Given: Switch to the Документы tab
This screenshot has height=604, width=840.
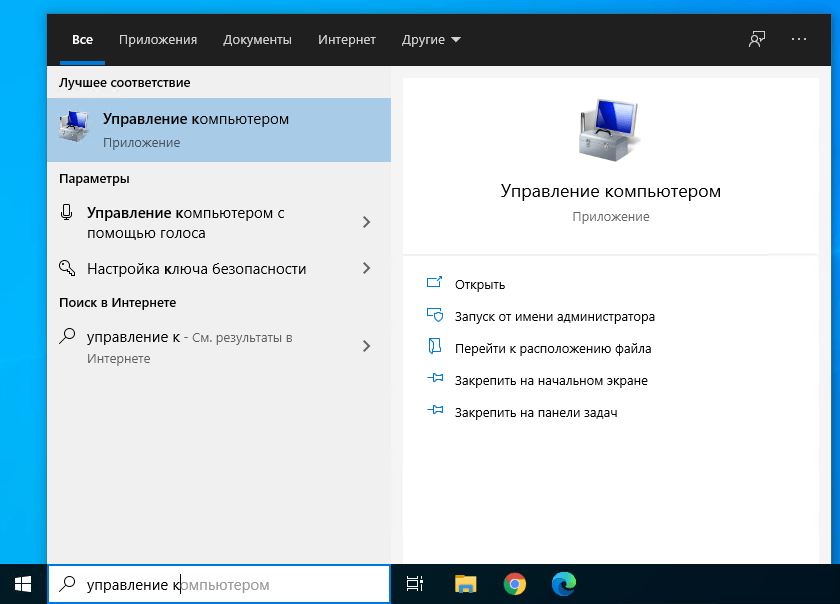Looking at the screenshot, I should 257,40.
